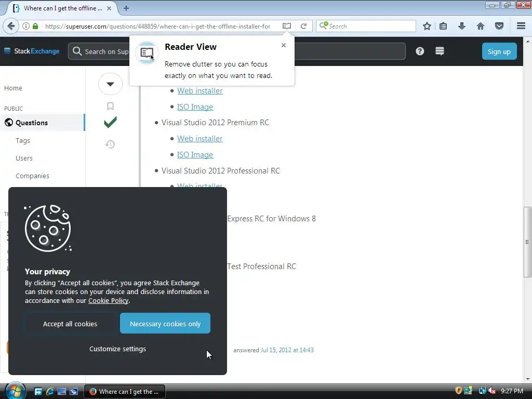The height and width of the screenshot is (399, 532).
Task: Go to Home in sidebar
Action: click(13, 88)
